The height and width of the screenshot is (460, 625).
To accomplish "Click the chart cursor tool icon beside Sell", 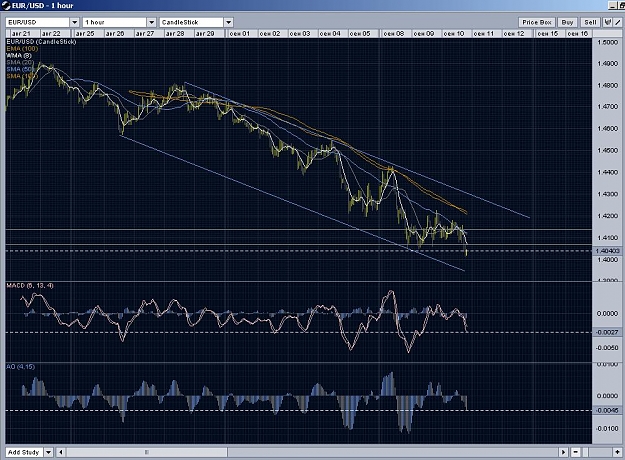I will 608,22.
